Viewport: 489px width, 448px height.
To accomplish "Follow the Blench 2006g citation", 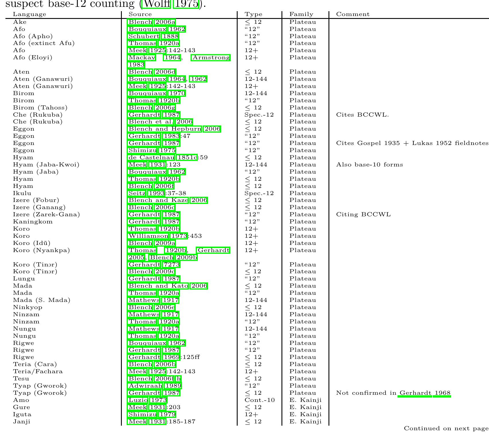I will click(152, 108).
